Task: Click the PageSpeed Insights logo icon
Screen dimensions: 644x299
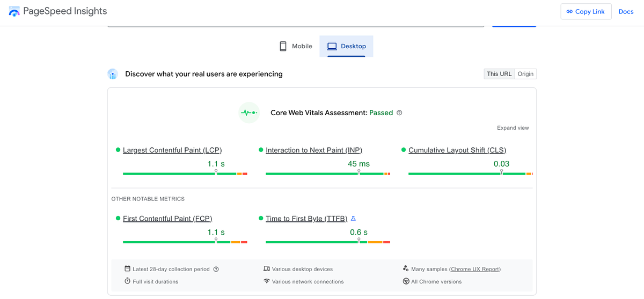Action: click(x=14, y=11)
